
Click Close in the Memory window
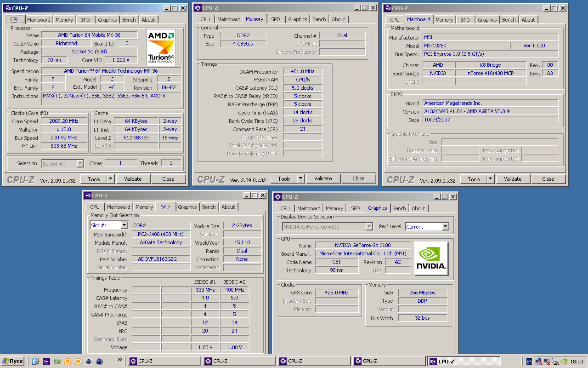[358, 178]
